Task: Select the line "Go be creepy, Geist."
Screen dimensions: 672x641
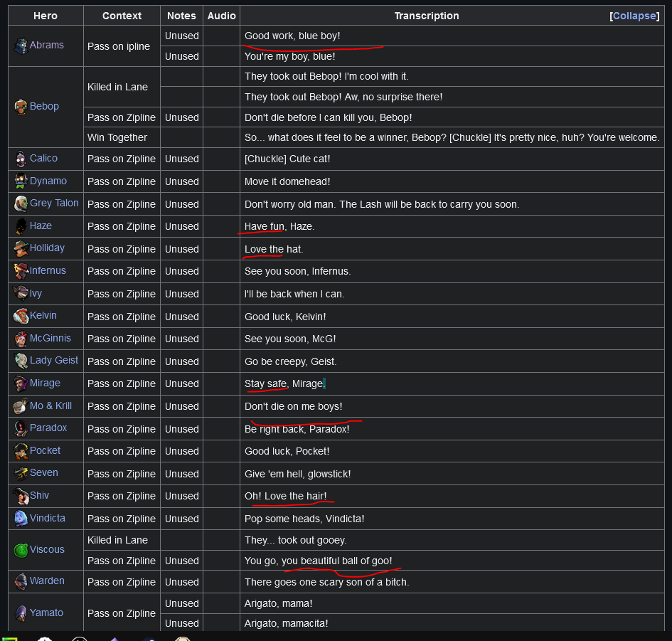Action: [x=291, y=361]
